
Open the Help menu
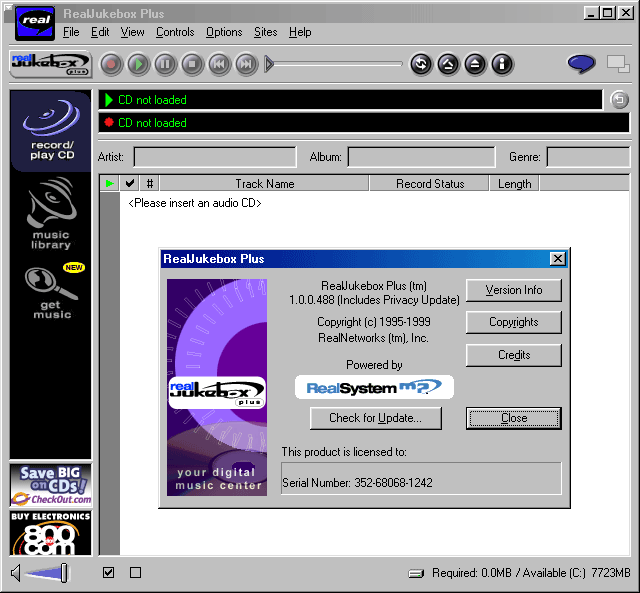[x=300, y=32]
